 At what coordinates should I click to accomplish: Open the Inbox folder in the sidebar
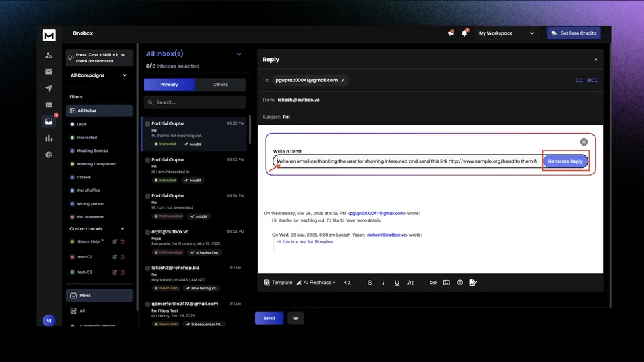point(99,296)
